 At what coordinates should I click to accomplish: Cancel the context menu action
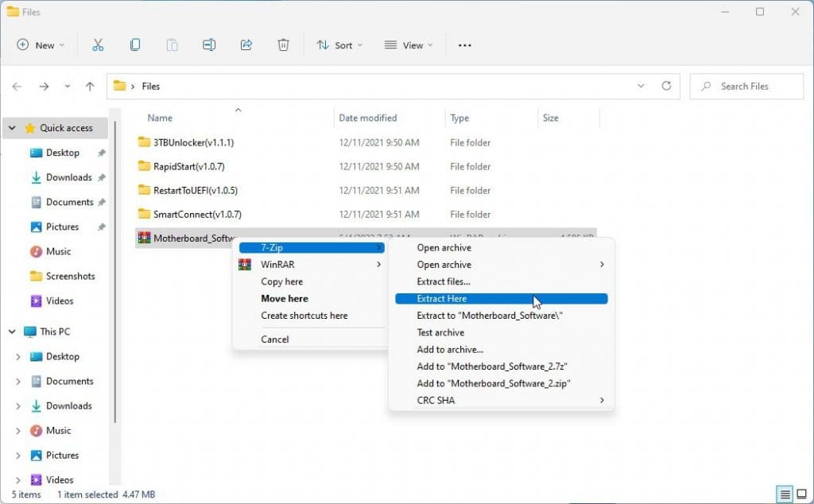[x=275, y=339]
